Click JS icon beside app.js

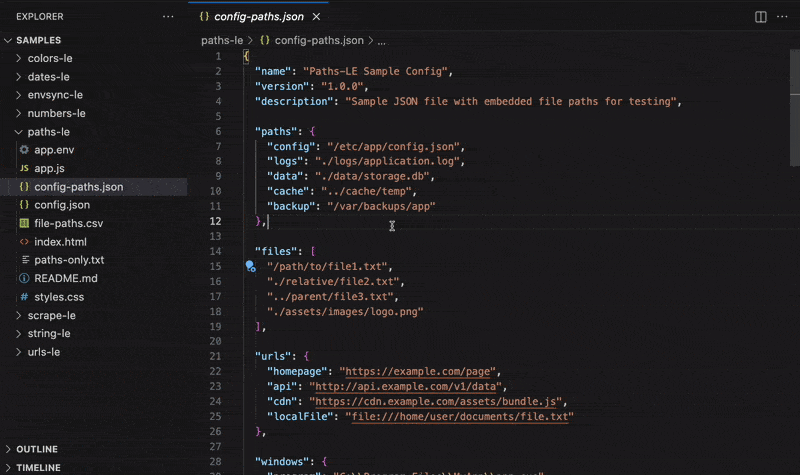point(24,168)
